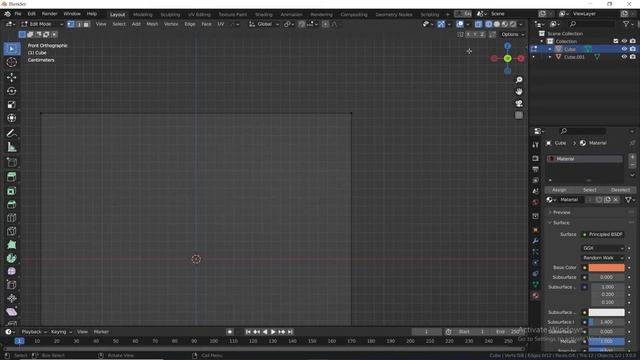640x360 pixels.
Task: Open viewport Options dropdown
Action: 513,35
